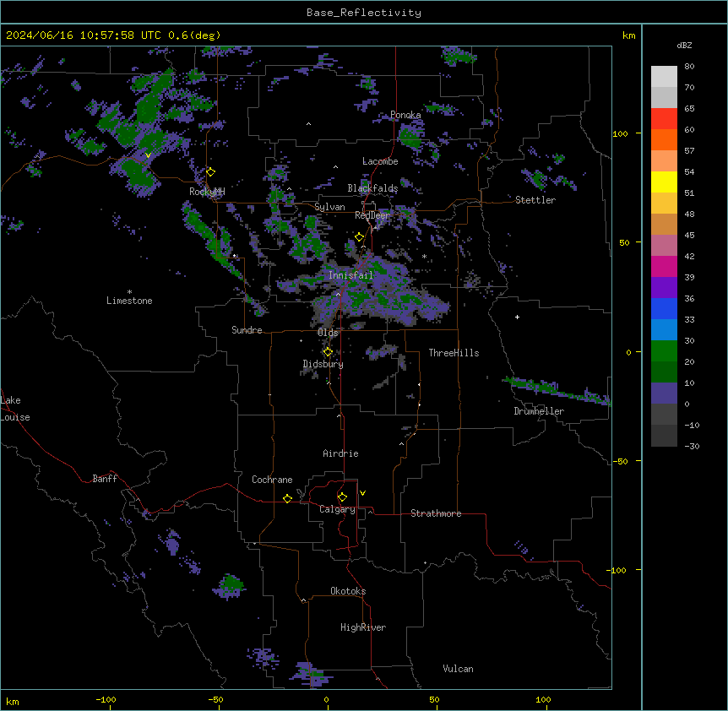
Task: Click the Banff label
Action: [x=105, y=479]
